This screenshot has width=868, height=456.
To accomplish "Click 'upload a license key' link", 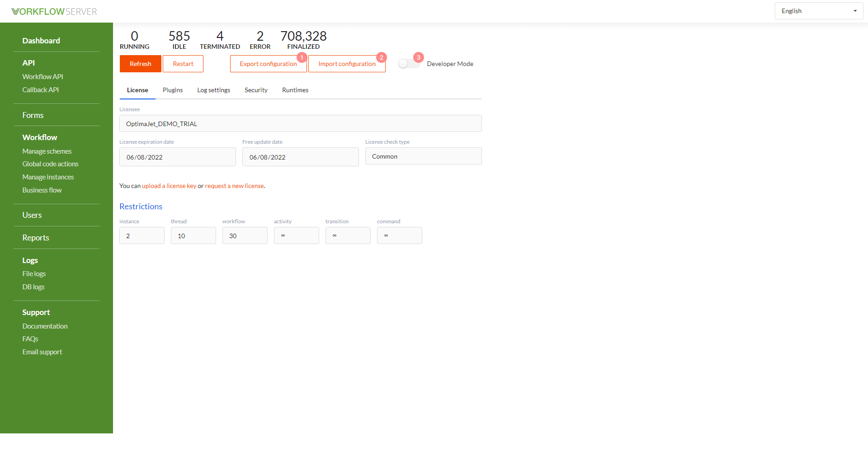I will click(x=169, y=186).
